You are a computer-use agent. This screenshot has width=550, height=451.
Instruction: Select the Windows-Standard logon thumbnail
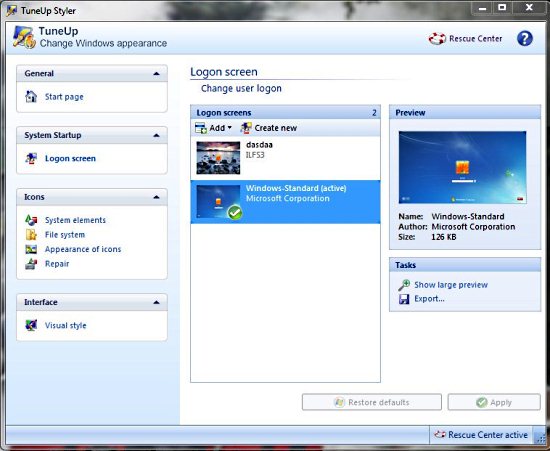218,202
